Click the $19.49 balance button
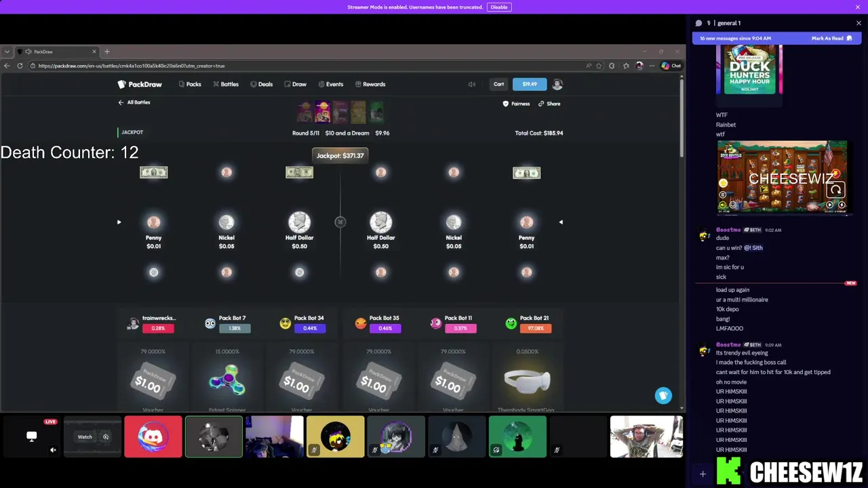Image resolution: width=868 pixels, height=488 pixels. pos(530,84)
